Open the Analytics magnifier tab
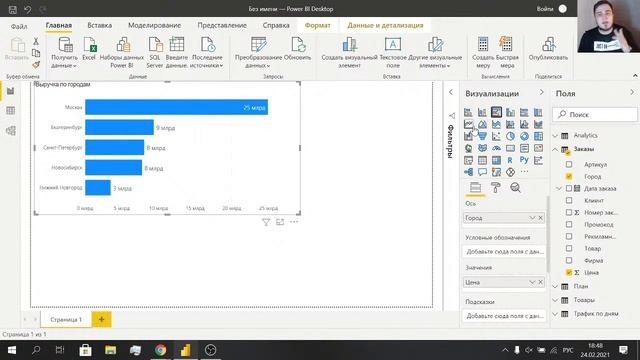This screenshot has width=640, height=360. 516,188
